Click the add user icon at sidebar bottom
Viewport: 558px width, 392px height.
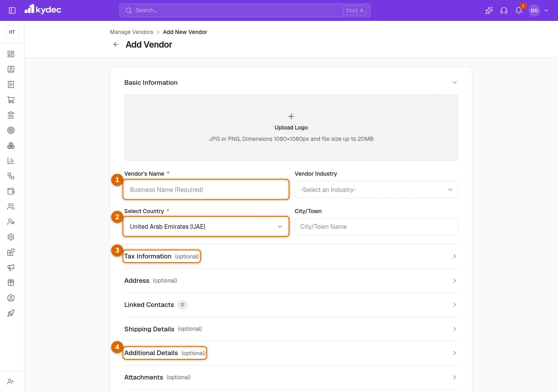tap(11, 382)
